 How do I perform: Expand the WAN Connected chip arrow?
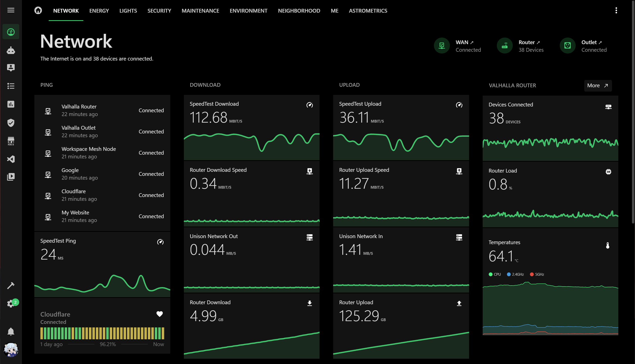pyautogui.click(x=471, y=42)
